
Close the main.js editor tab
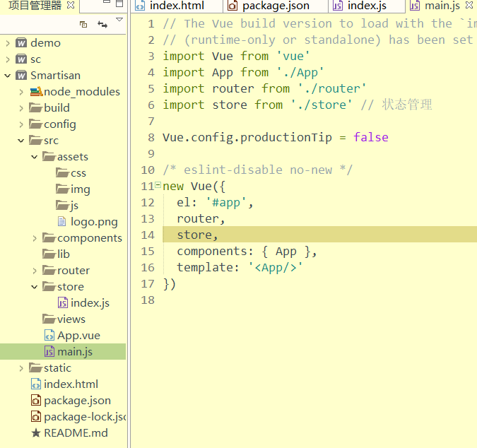tap(469, 5)
